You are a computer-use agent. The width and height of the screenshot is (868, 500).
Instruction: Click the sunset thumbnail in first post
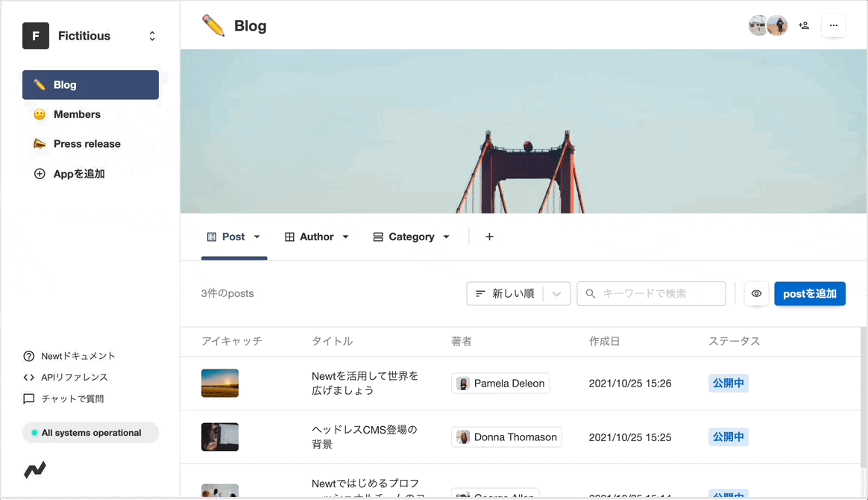coord(220,383)
